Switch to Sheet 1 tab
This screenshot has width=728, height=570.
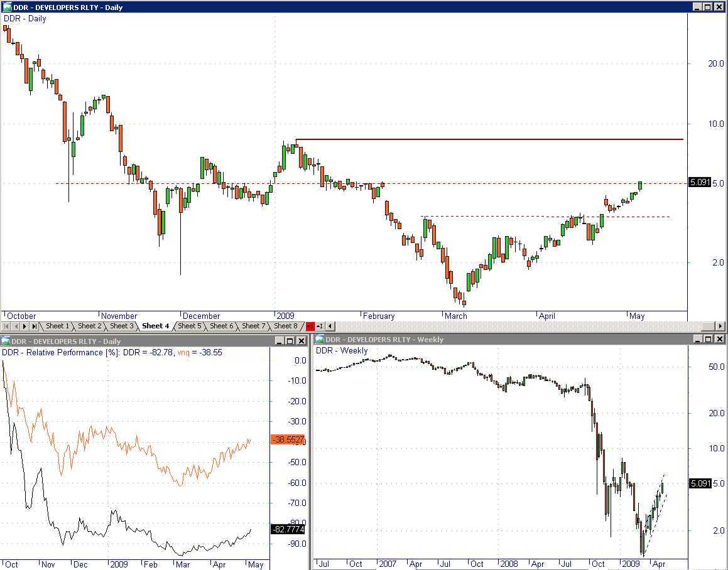click(x=57, y=326)
